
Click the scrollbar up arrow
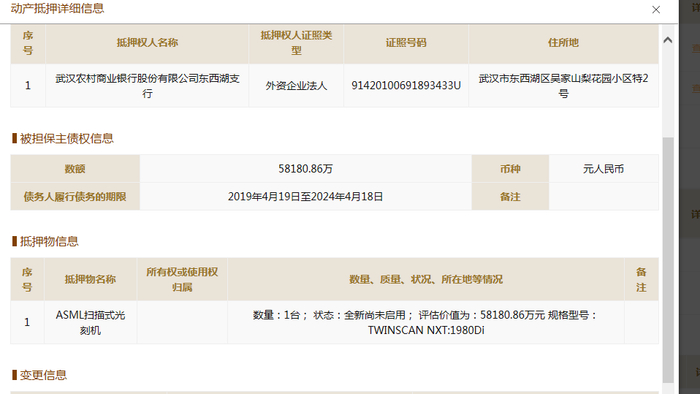coord(668,40)
